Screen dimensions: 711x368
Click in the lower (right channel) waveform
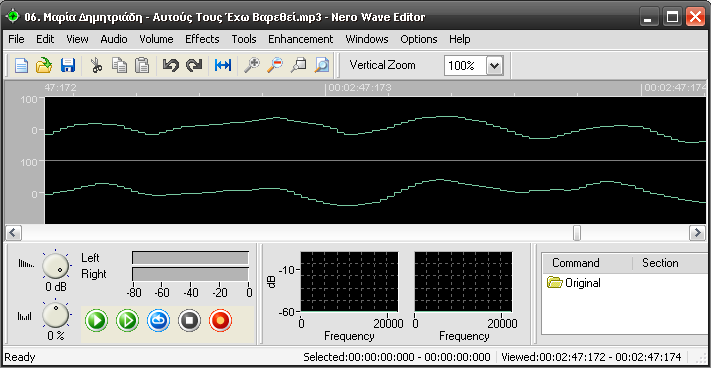(375, 192)
